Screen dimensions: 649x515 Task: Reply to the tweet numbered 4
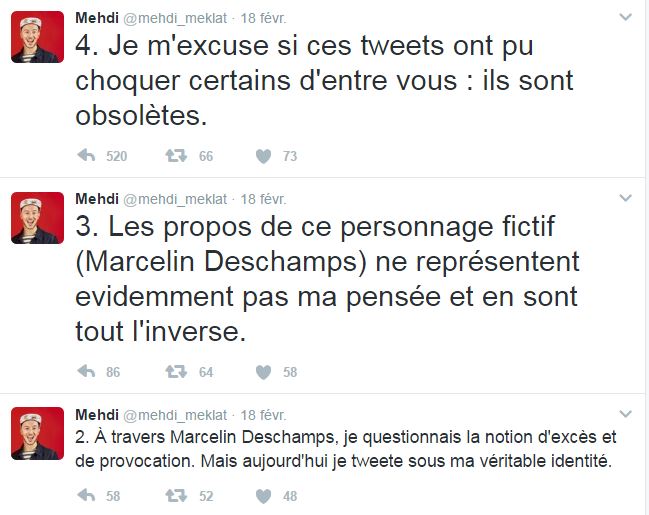(87, 156)
